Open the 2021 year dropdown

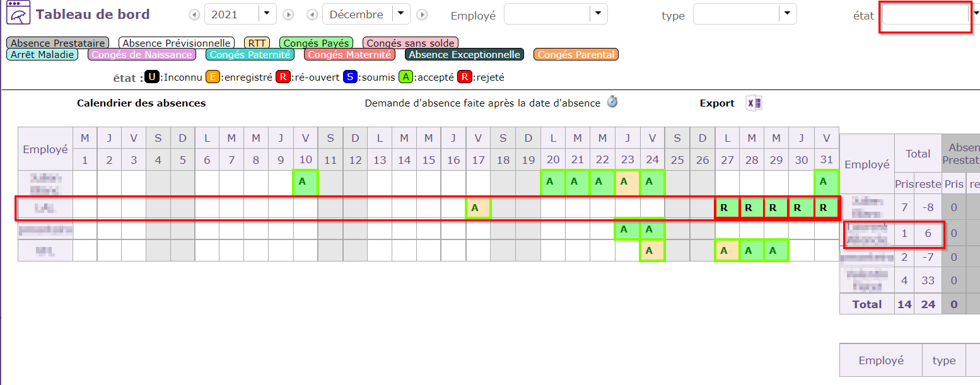(268, 14)
